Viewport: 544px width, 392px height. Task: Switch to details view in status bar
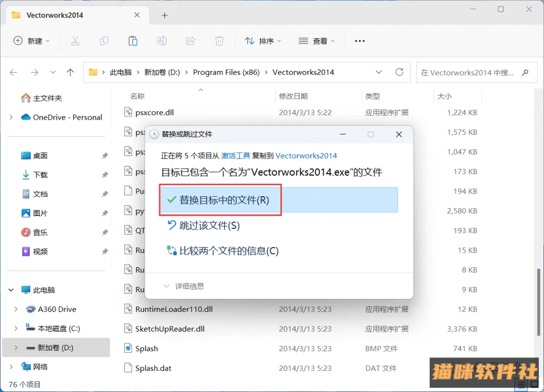[x=521, y=384]
